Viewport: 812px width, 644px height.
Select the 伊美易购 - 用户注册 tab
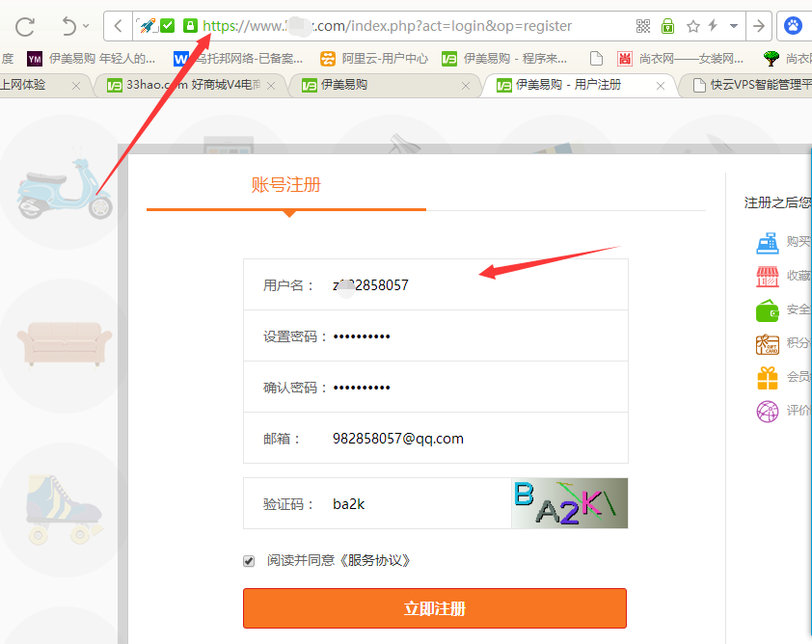click(x=580, y=85)
